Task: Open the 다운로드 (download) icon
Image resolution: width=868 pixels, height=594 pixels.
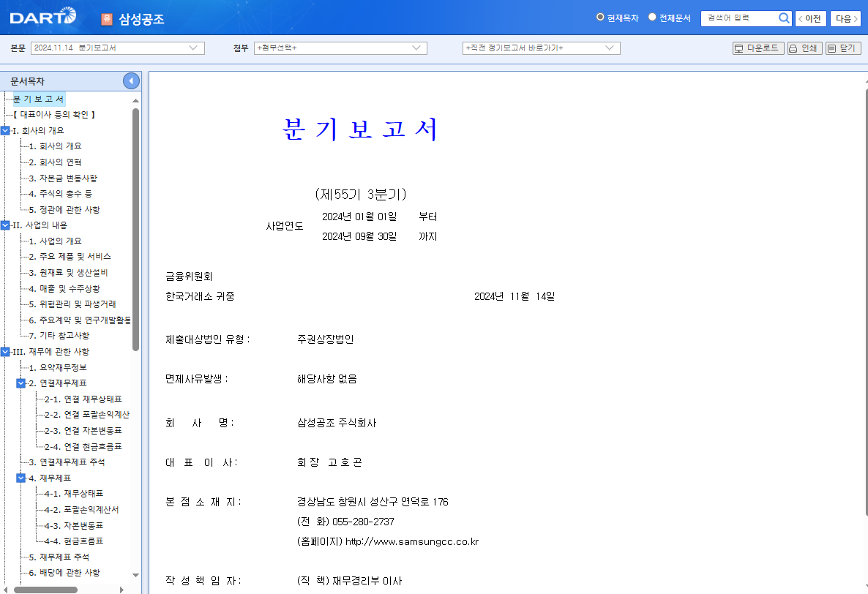Action: [757, 48]
